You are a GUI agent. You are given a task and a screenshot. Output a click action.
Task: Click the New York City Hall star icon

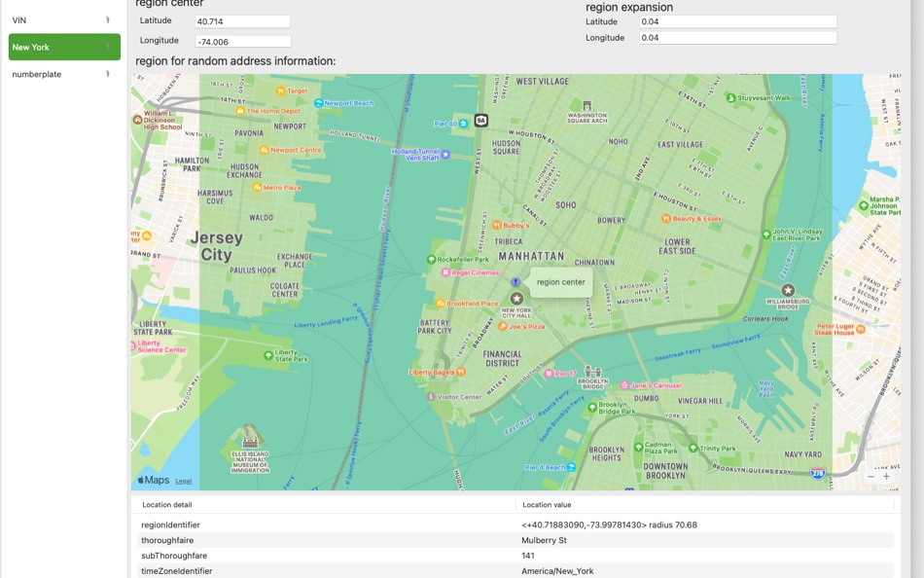516,299
